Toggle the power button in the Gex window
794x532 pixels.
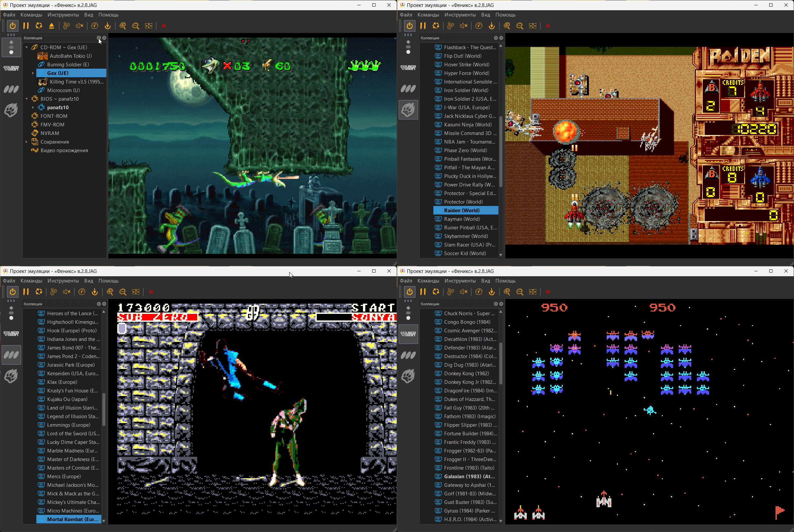(13, 26)
